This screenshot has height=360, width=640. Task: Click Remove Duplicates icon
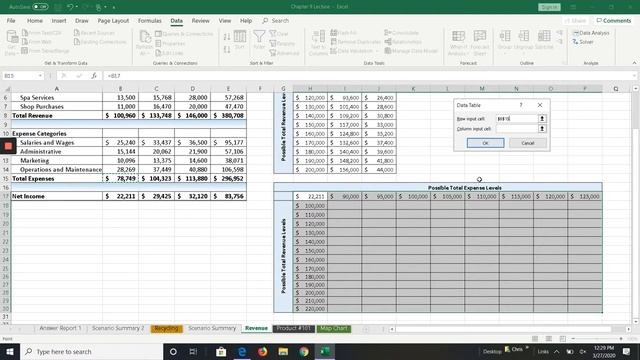pyautogui.click(x=334, y=42)
